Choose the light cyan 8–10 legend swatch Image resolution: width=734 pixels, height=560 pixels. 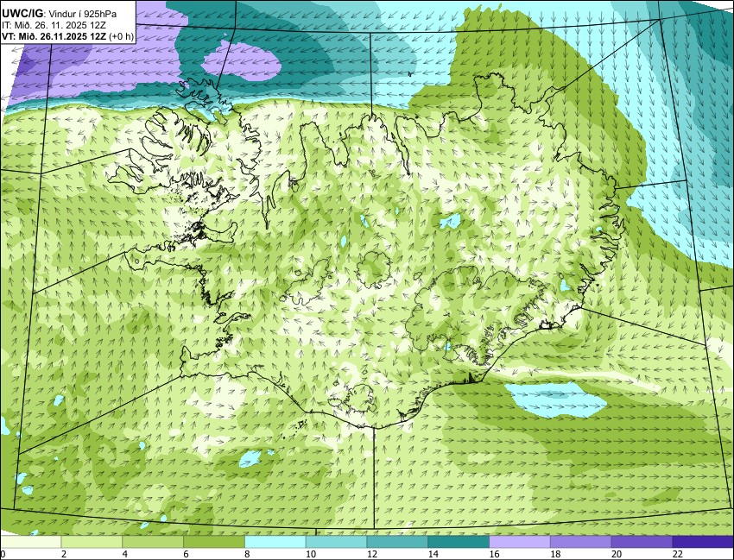(x=275, y=542)
